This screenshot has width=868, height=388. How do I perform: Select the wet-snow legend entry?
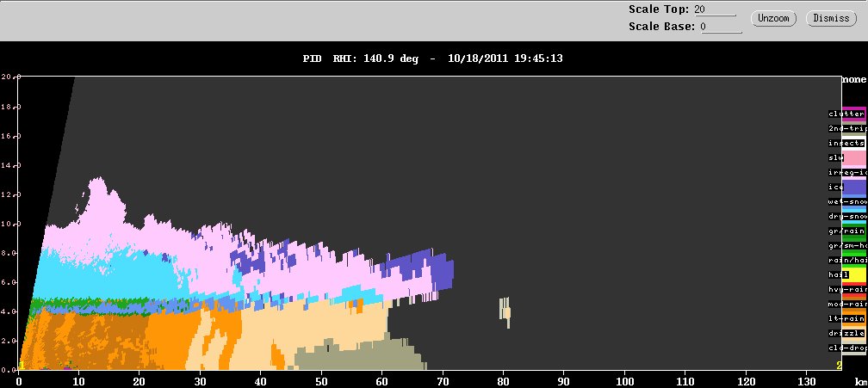tap(847, 201)
